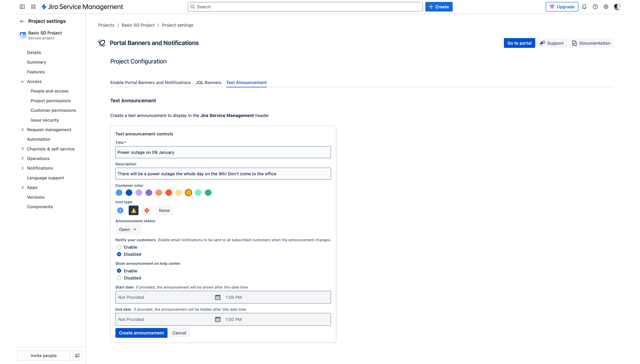Open Enable Portal Banners and Notifications tab

click(x=150, y=82)
